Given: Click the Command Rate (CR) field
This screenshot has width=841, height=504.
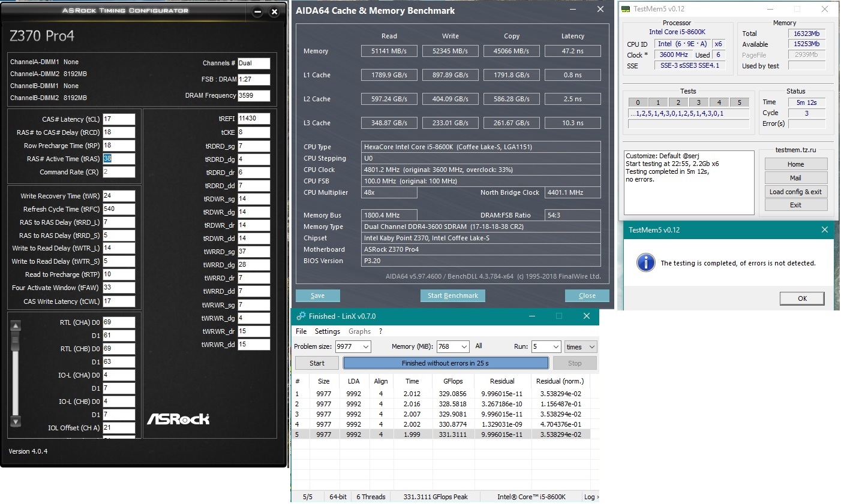Looking at the screenshot, I should (119, 172).
